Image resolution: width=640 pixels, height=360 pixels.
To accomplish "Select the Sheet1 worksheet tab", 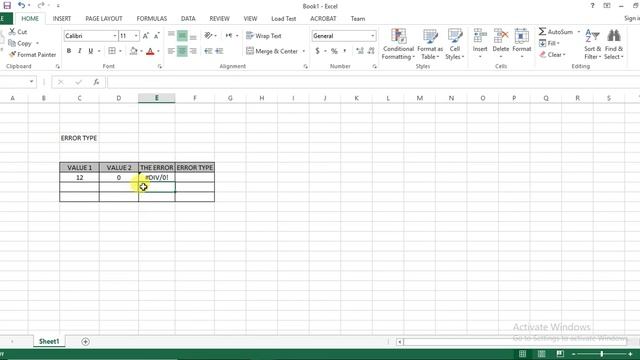I will pos(49,341).
